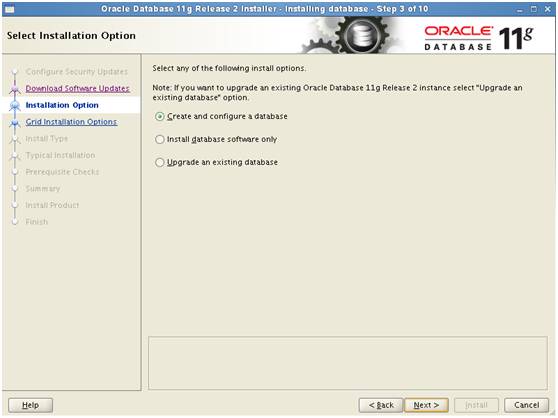The height and width of the screenshot is (418, 558).
Task: Click the Help button
Action: [x=31, y=405]
